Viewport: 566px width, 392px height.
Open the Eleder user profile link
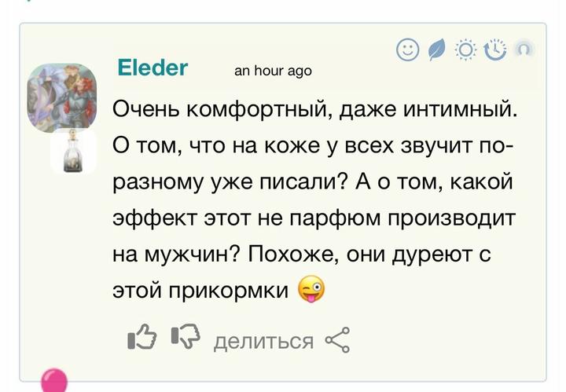pos(153,68)
